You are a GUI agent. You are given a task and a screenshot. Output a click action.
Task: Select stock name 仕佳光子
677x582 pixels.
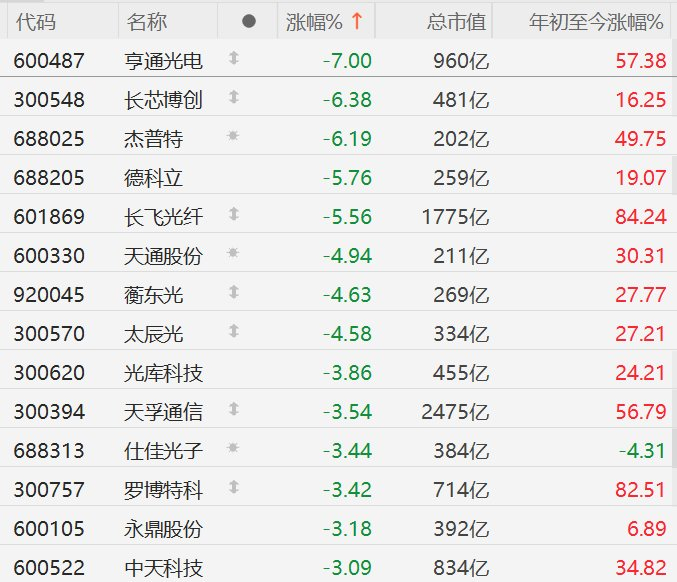coord(163,451)
